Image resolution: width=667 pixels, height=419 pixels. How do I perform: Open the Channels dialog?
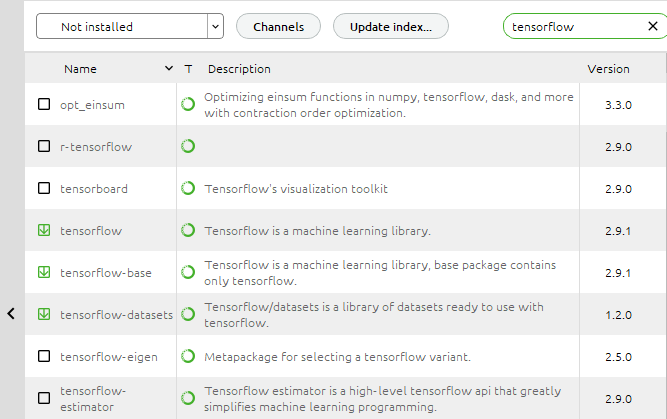click(x=278, y=26)
